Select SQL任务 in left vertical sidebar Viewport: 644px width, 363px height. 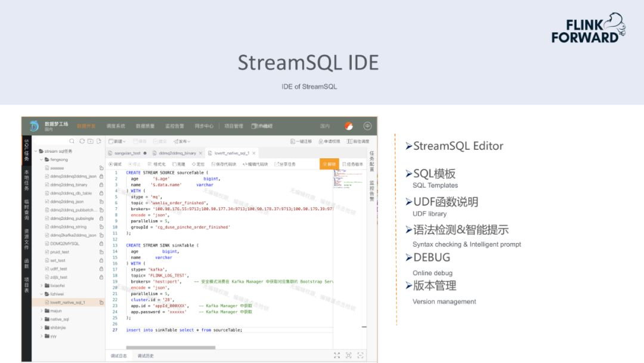coord(26,150)
